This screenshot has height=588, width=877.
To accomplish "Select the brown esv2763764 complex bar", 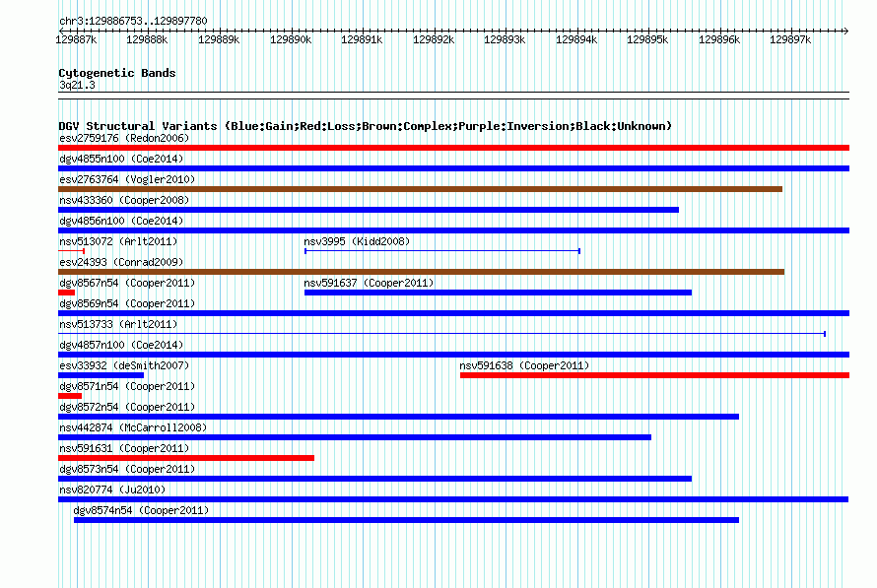I will tap(420, 189).
